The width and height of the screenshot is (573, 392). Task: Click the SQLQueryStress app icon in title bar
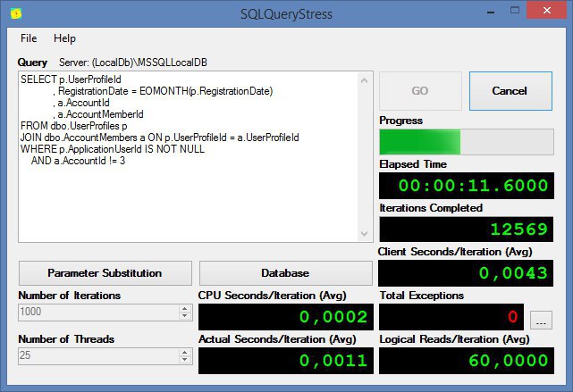[15, 13]
